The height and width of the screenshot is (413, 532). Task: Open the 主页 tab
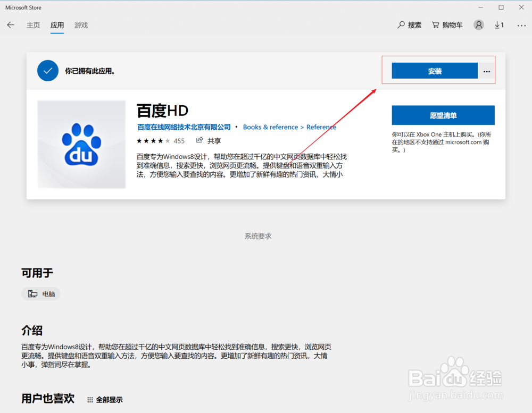coord(33,25)
